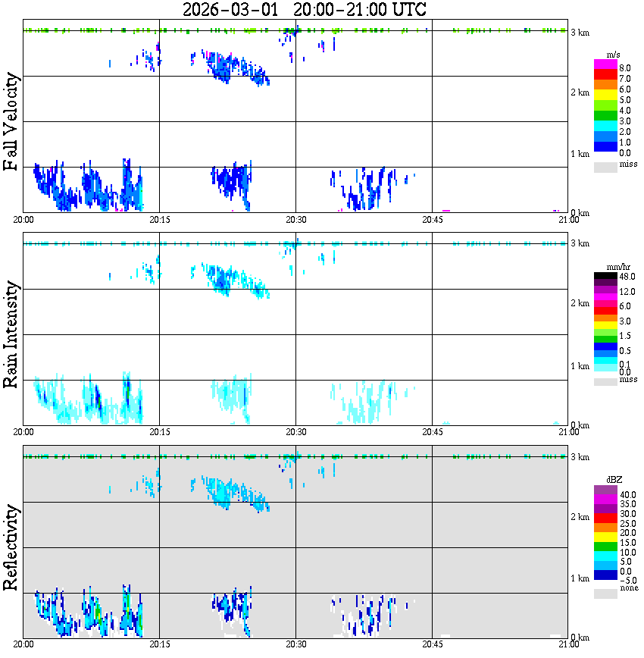644x658 pixels.
Task: Click the '20:00-21:00 UTC' time range in the title
Action: [360, 9]
